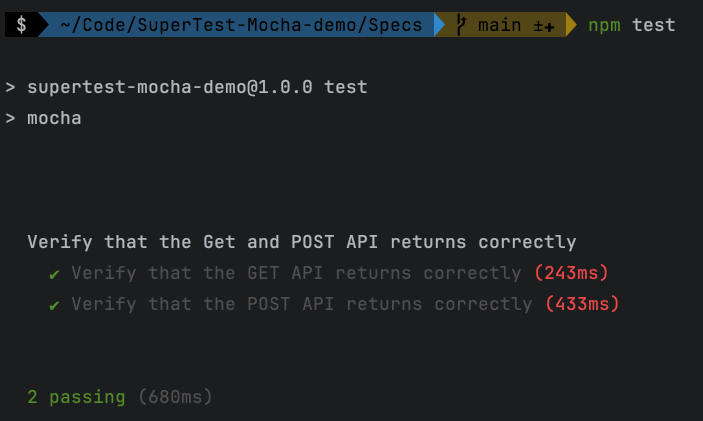Click the ±+ git status indicator
This screenshot has width=703, height=421.
coord(544,26)
